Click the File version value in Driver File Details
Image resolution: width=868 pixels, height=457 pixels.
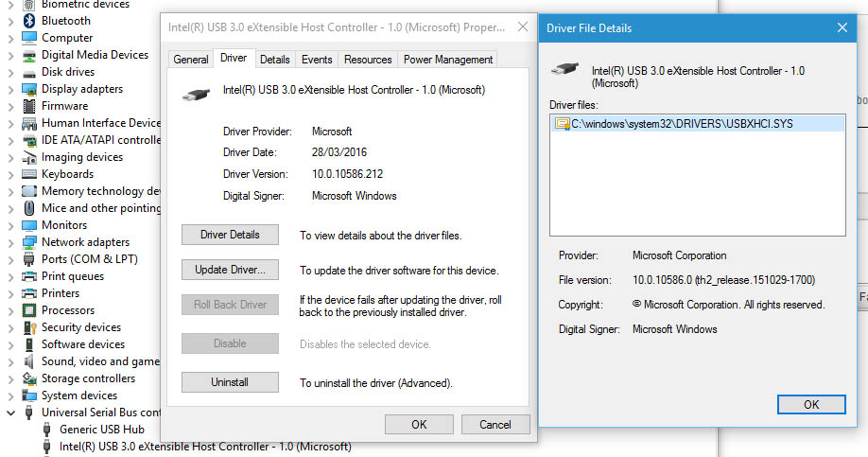[x=723, y=280]
